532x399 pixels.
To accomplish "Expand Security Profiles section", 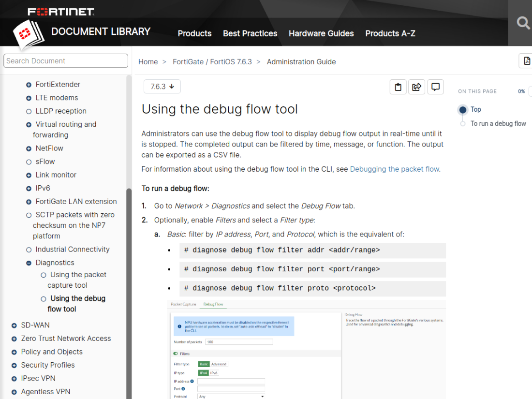I will tap(14, 366).
